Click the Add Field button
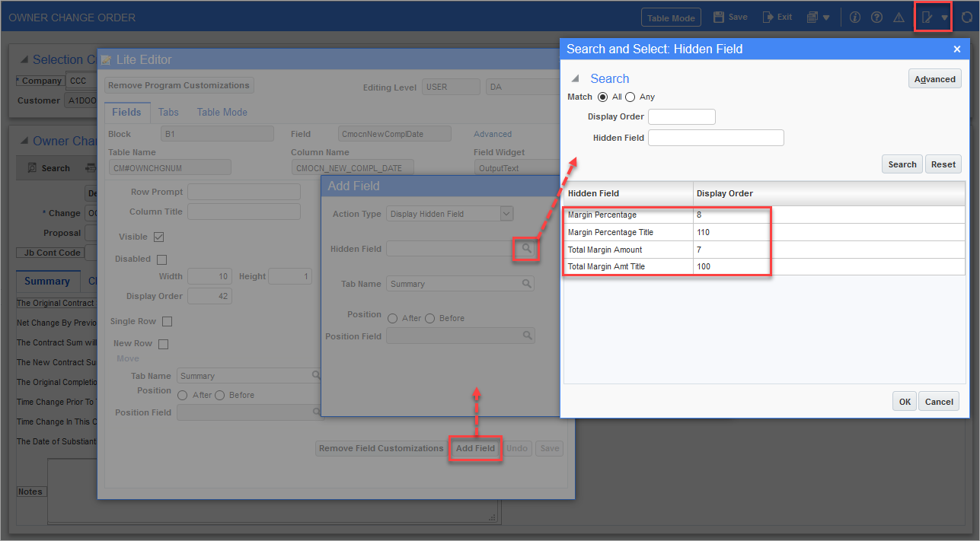Image resolution: width=980 pixels, height=541 pixels. pos(475,448)
